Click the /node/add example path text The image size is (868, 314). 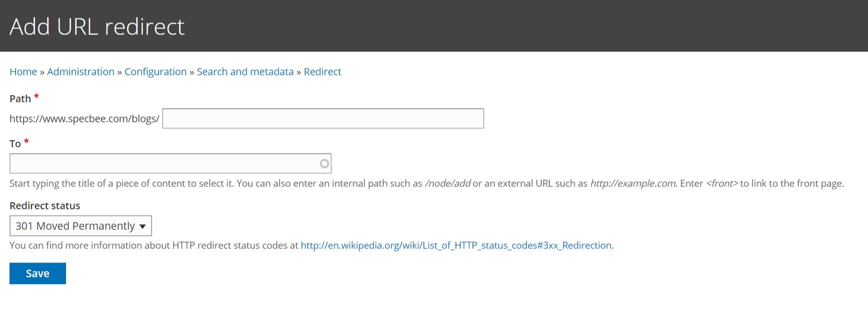(447, 183)
